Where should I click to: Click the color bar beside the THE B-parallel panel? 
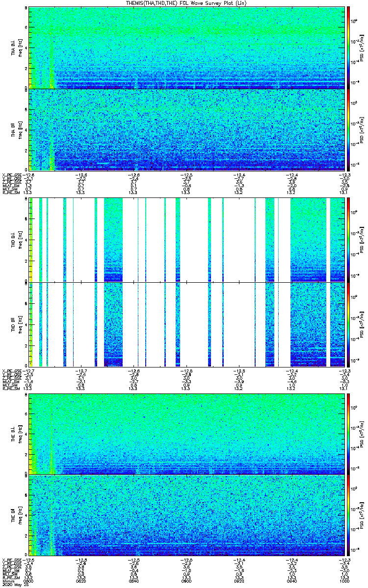(349, 515)
